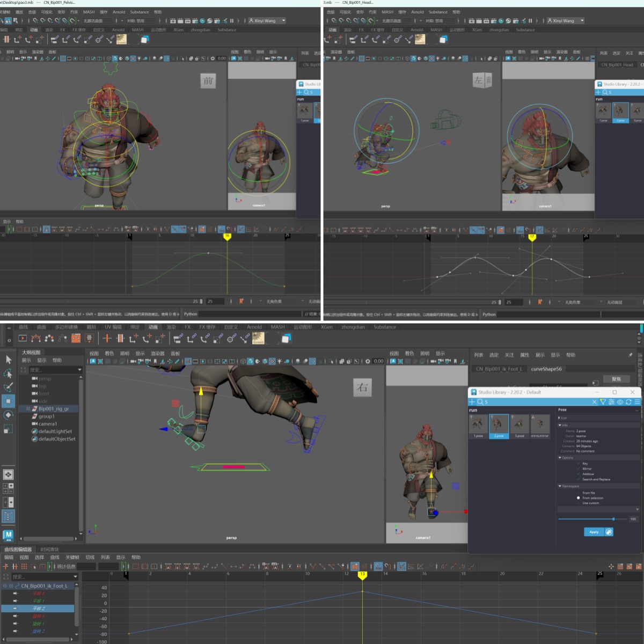Pin the attribute editor with pushpin icon

click(631, 355)
